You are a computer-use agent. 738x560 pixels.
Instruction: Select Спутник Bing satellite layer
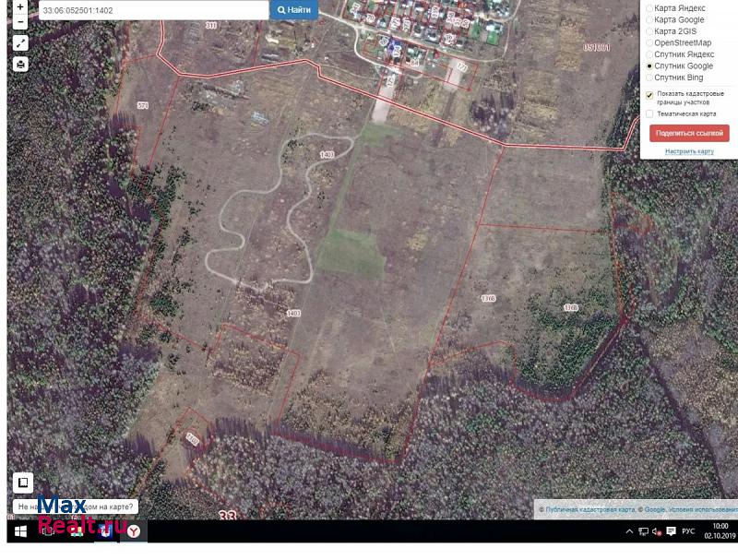[649, 77]
